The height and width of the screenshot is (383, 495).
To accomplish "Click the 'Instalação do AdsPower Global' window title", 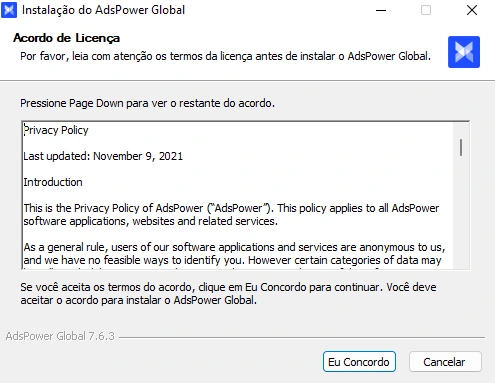I will [103, 10].
